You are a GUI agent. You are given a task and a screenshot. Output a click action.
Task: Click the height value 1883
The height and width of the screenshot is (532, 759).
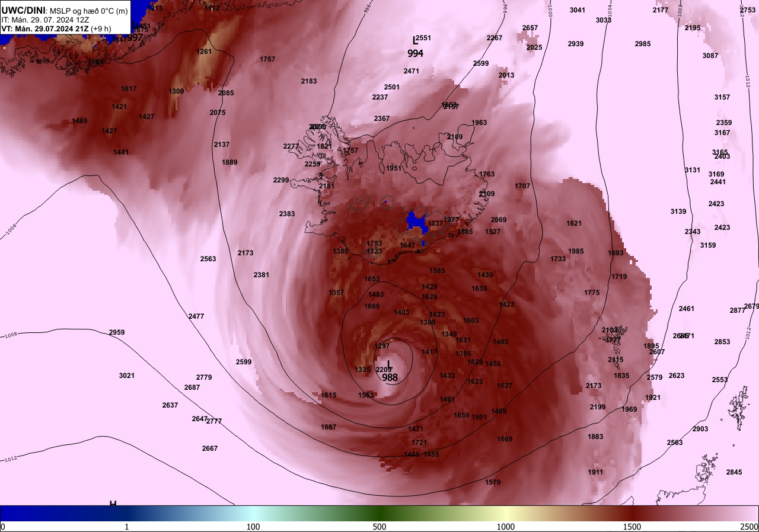(595, 437)
